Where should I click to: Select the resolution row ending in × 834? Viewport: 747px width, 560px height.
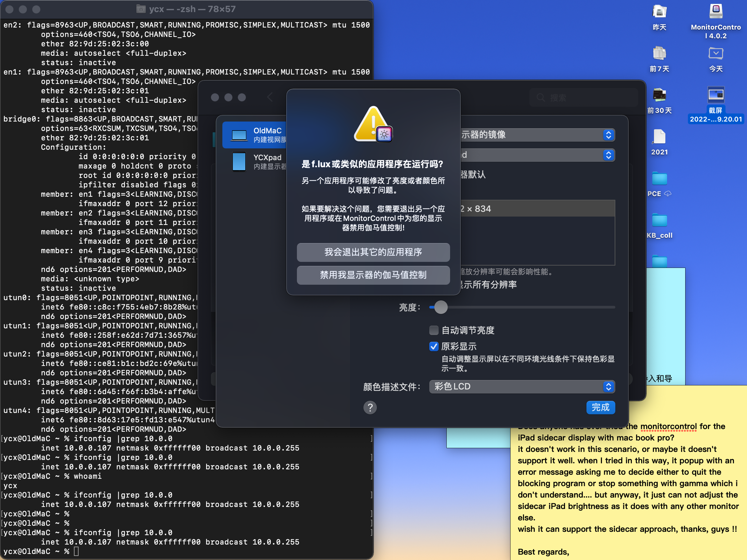538,208
